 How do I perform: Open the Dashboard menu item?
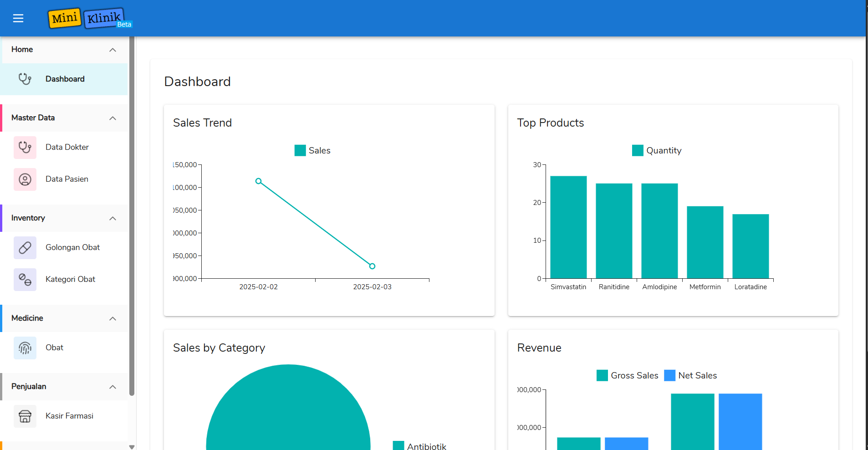[x=64, y=79]
